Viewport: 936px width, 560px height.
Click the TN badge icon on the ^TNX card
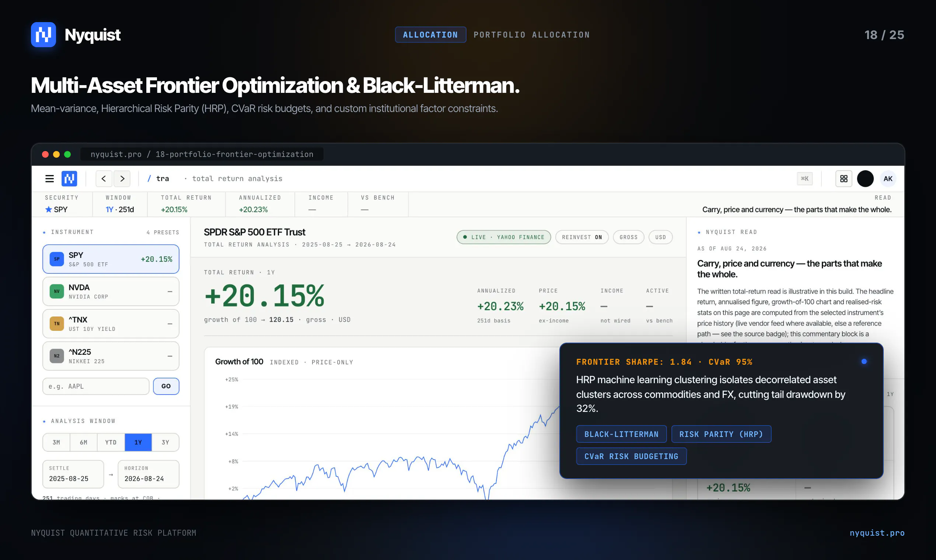click(57, 323)
